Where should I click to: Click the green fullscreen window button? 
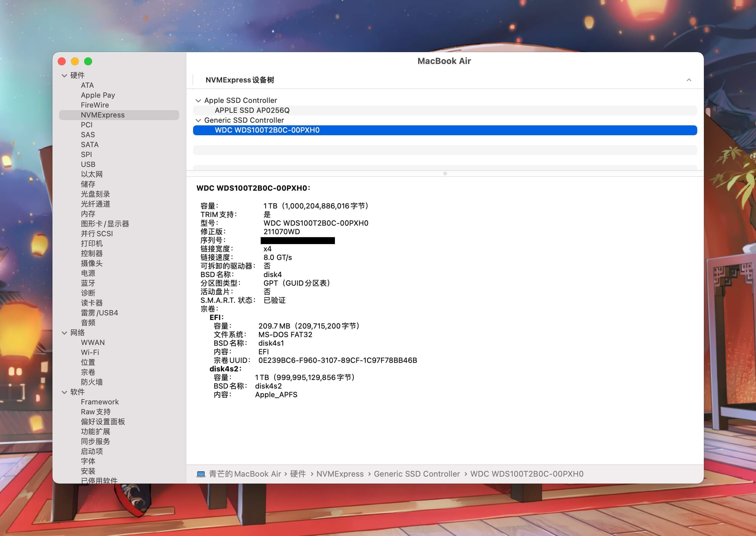88,61
